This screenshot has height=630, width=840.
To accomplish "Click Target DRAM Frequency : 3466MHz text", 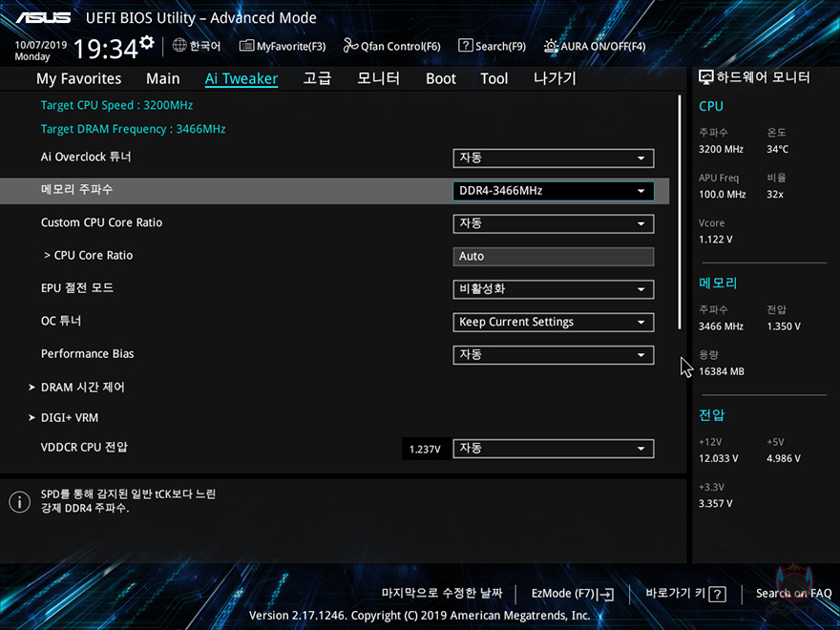I will pyautogui.click(x=133, y=129).
